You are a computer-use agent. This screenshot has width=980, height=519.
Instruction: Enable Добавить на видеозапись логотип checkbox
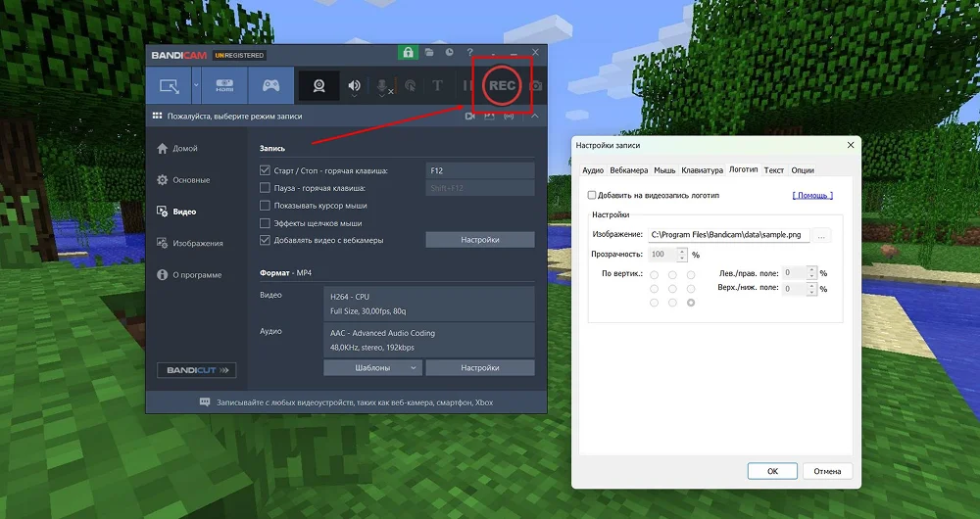[591, 196]
